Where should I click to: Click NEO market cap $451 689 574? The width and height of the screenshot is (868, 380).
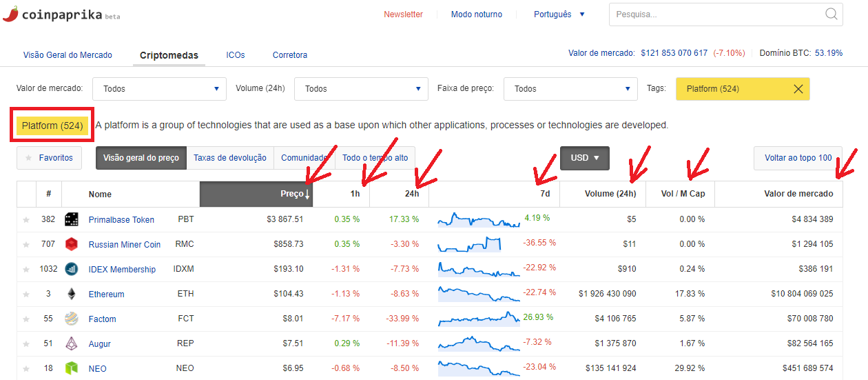point(808,368)
